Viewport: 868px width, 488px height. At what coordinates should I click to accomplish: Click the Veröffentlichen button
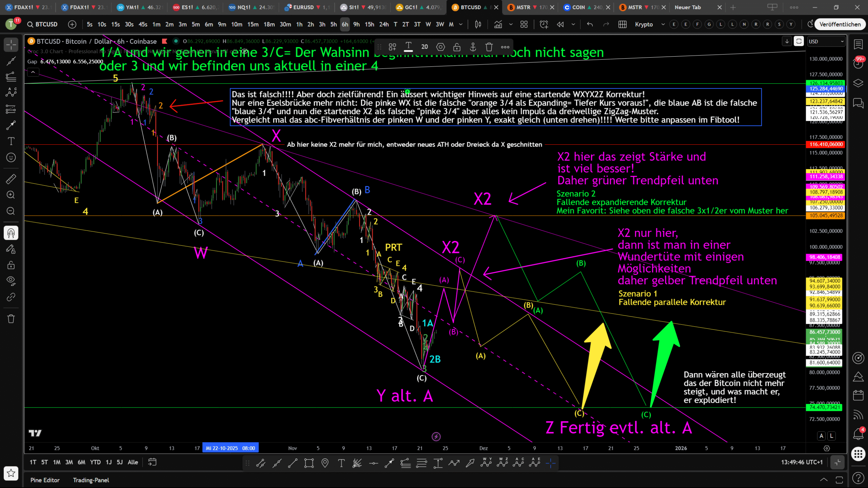coord(840,24)
